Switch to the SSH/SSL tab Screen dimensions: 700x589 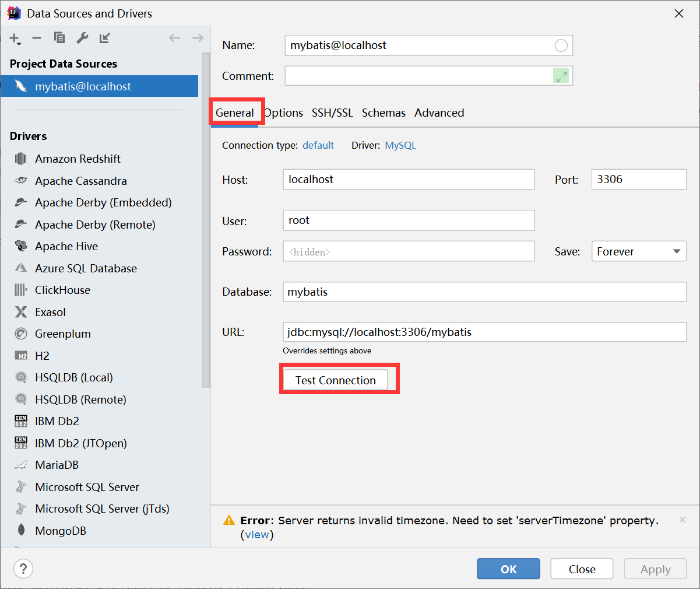(x=332, y=113)
